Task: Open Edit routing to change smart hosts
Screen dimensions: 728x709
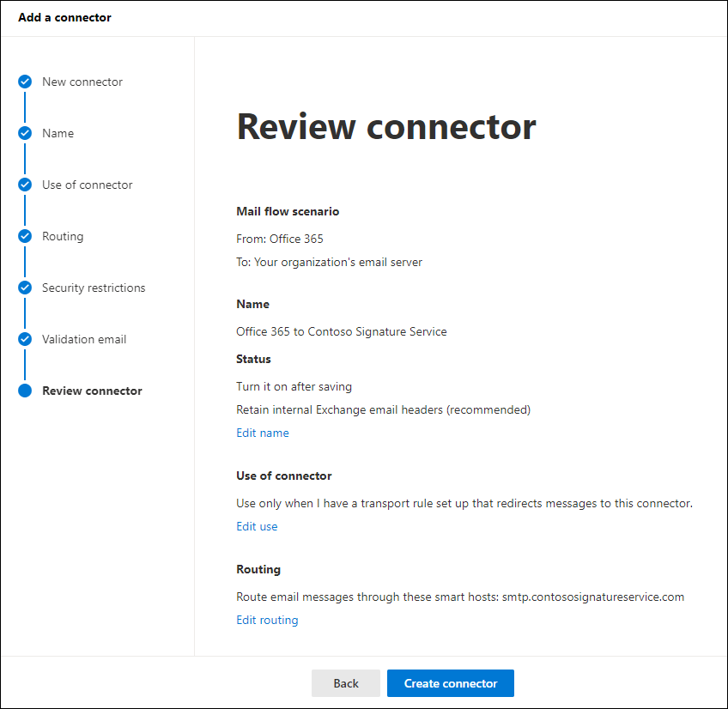Action: pos(267,619)
